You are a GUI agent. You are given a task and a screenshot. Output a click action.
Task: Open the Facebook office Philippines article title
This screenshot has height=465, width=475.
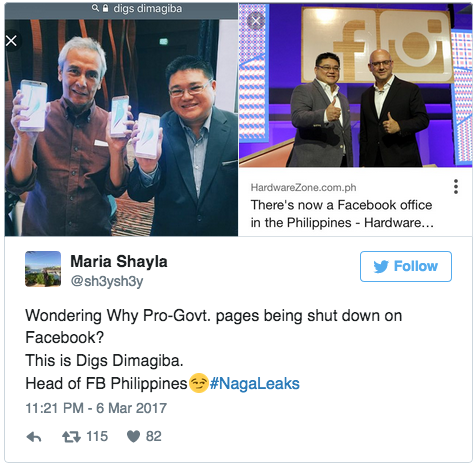342,214
